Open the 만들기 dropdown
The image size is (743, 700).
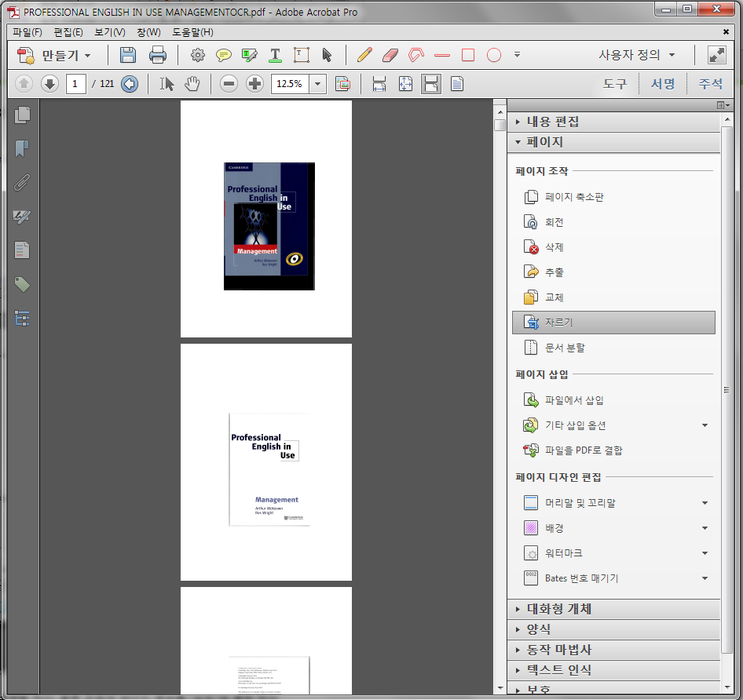click(54, 55)
